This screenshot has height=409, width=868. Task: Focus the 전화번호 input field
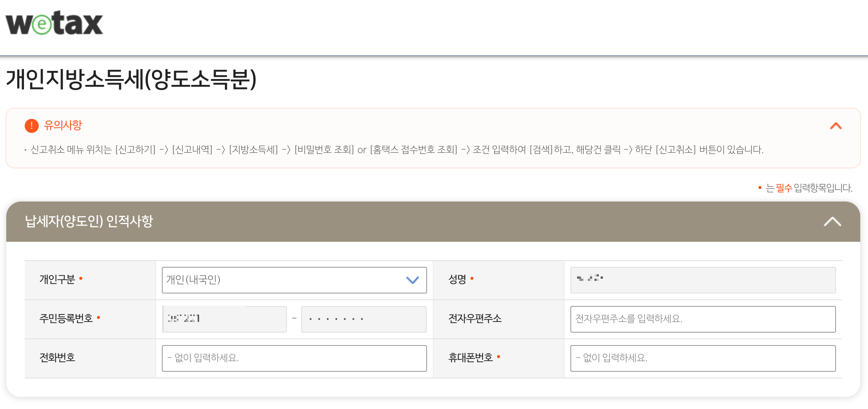[x=294, y=358]
